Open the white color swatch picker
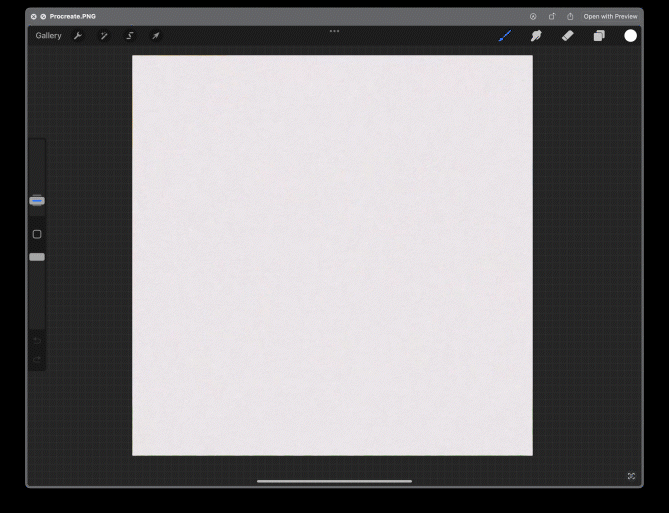 [631, 36]
